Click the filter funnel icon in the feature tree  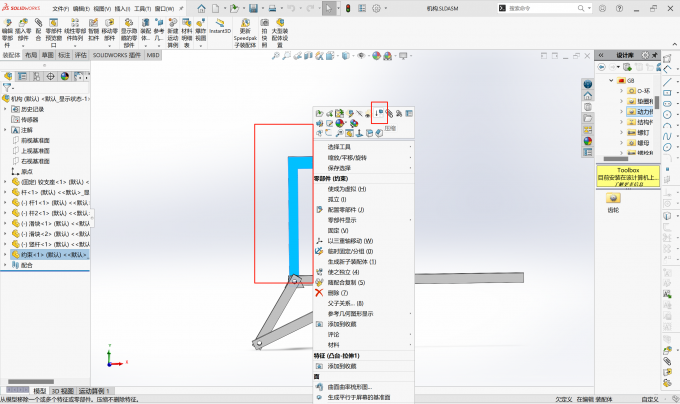click(x=7, y=88)
